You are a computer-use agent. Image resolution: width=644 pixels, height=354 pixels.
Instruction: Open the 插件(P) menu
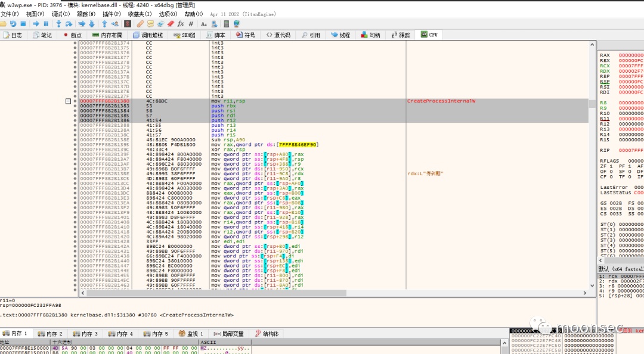(112, 14)
